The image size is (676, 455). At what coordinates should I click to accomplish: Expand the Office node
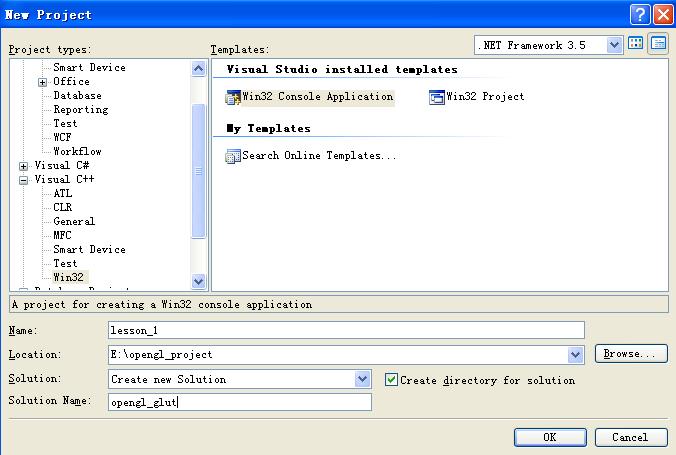tap(42, 82)
